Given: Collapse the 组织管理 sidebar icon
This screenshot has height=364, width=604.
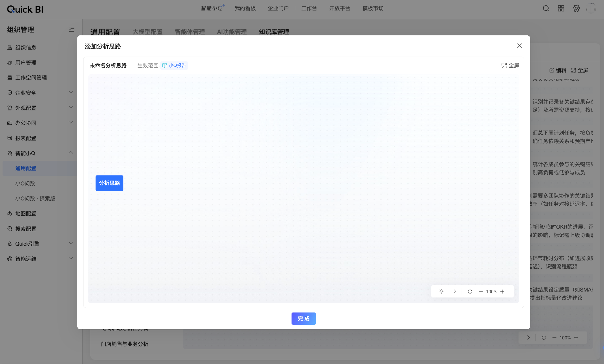Looking at the screenshot, I should (72, 29).
